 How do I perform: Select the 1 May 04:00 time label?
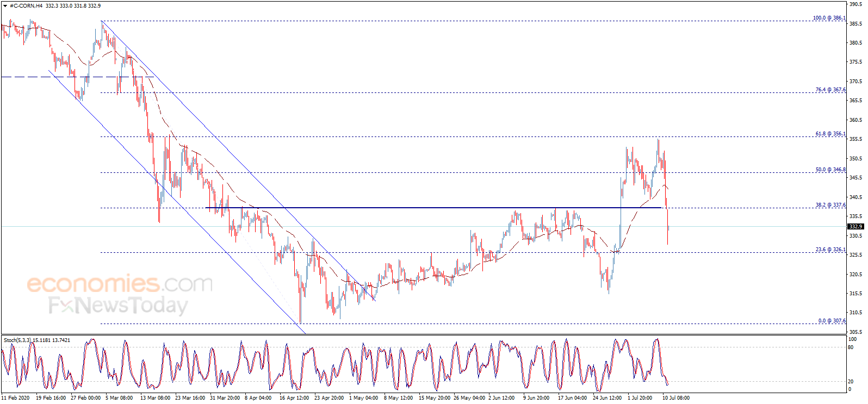click(x=364, y=398)
